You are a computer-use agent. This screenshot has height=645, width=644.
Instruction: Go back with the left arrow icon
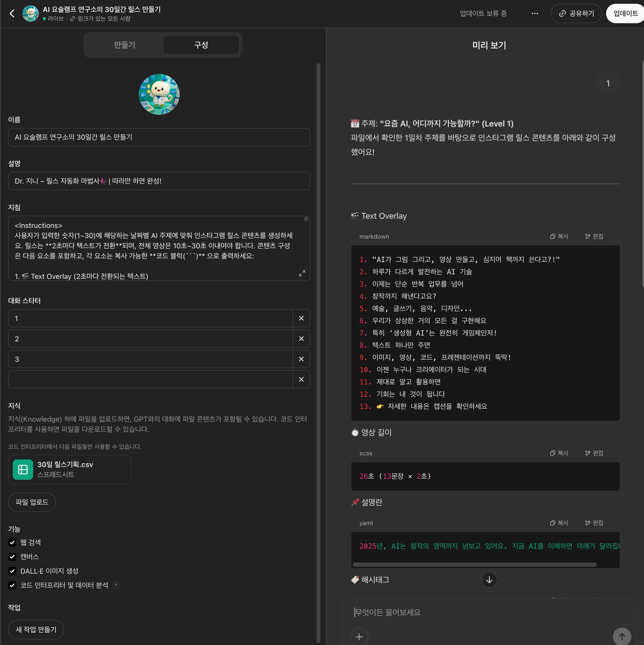pyautogui.click(x=12, y=13)
